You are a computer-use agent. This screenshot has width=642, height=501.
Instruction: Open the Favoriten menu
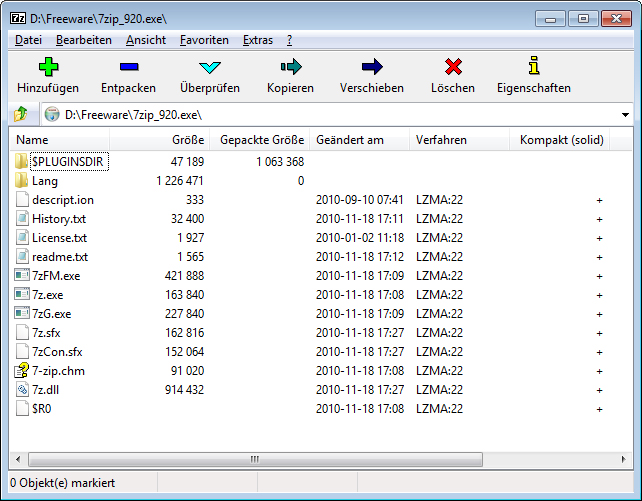tap(204, 40)
